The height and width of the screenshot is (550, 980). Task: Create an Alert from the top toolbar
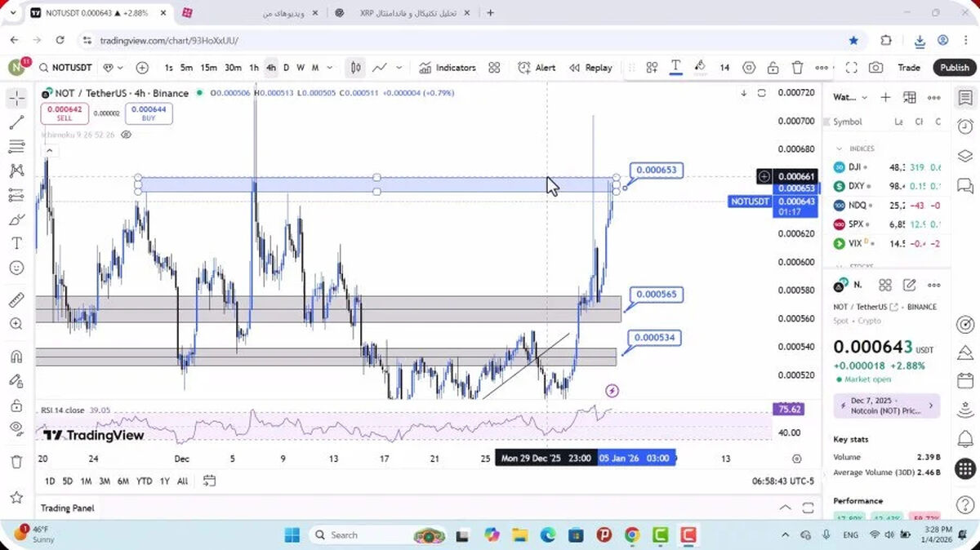pos(537,68)
